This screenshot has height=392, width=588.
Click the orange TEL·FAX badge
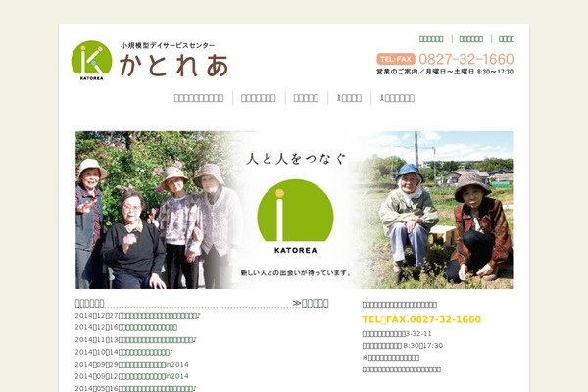(396, 59)
